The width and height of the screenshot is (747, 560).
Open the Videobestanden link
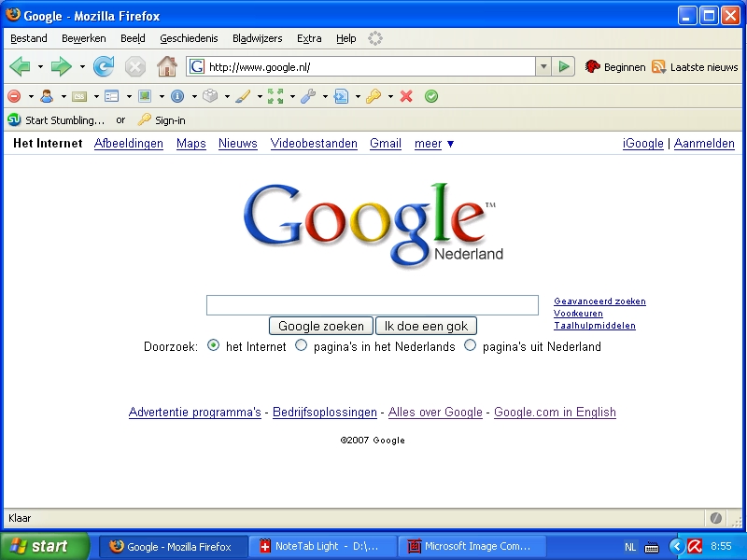click(x=314, y=144)
